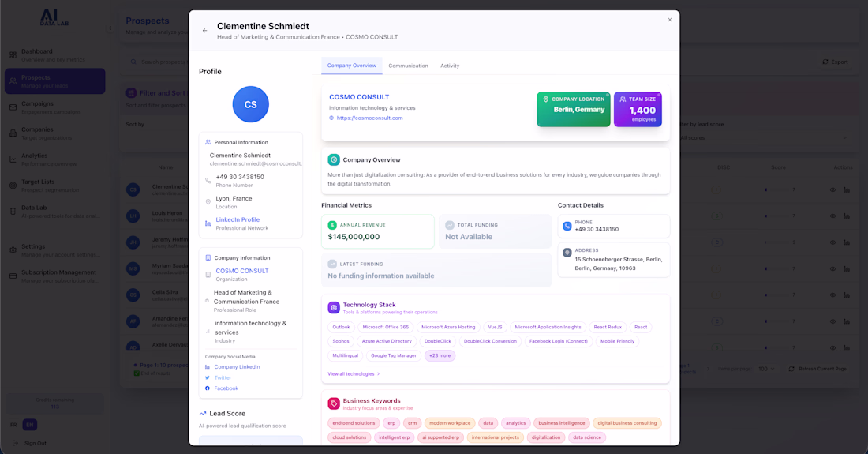Open the LinkedIn Profile link
Image resolution: width=868 pixels, height=454 pixels.
[238, 219]
